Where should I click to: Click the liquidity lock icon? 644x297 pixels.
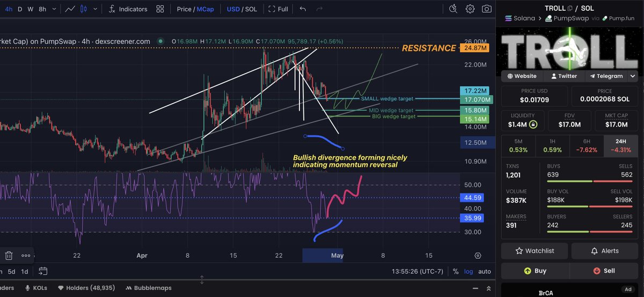tap(533, 125)
